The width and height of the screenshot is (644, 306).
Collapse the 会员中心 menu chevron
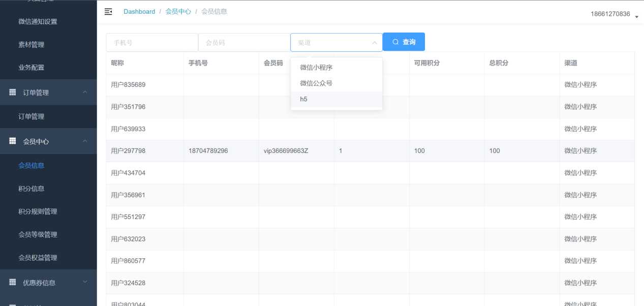[85, 141]
